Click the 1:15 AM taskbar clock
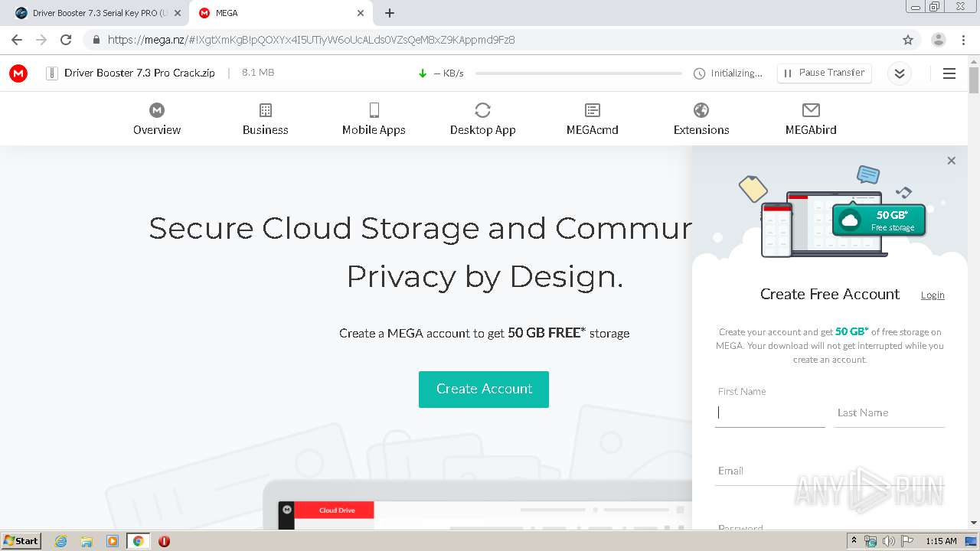 941,541
